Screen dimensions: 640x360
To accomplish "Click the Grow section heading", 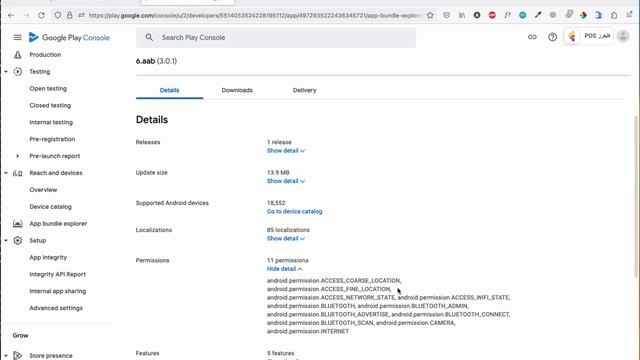I will pyautogui.click(x=20, y=336).
